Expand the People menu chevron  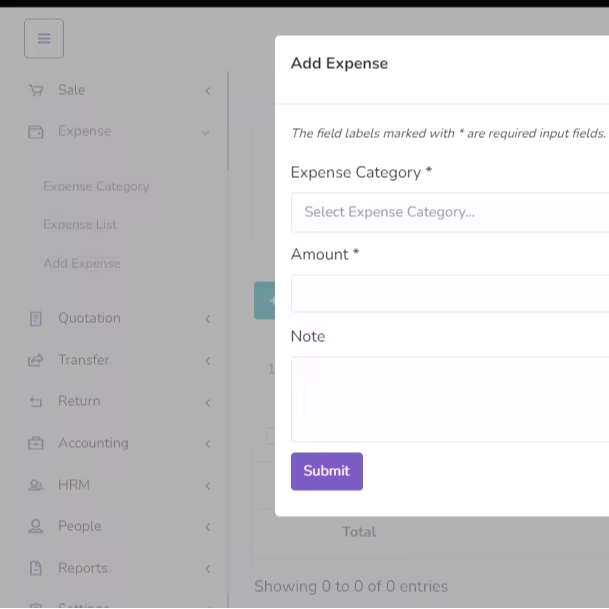click(x=208, y=527)
